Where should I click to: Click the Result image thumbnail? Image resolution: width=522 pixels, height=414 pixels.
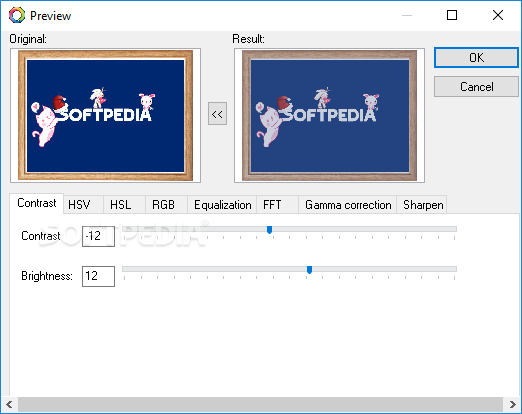(329, 115)
